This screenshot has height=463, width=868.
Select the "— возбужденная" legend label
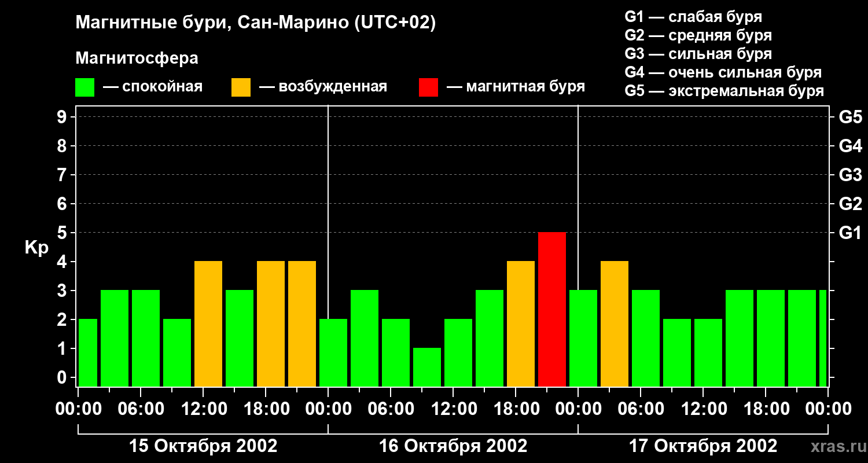(323, 87)
